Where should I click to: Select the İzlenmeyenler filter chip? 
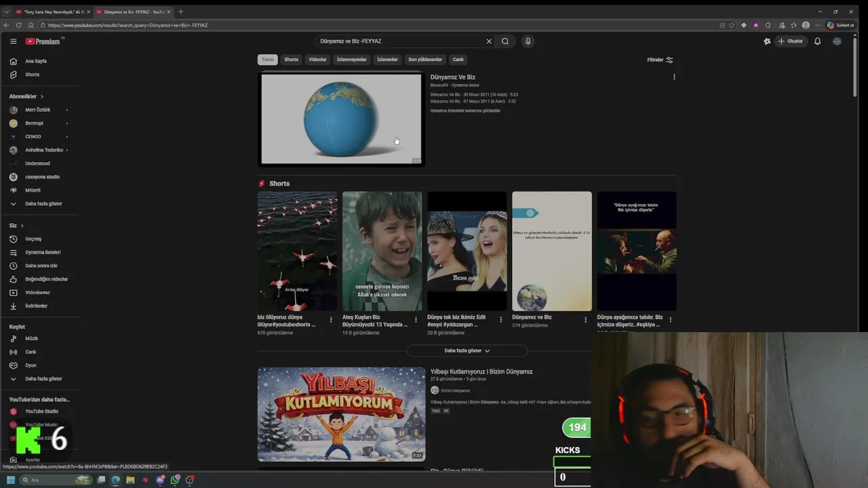tap(352, 60)
